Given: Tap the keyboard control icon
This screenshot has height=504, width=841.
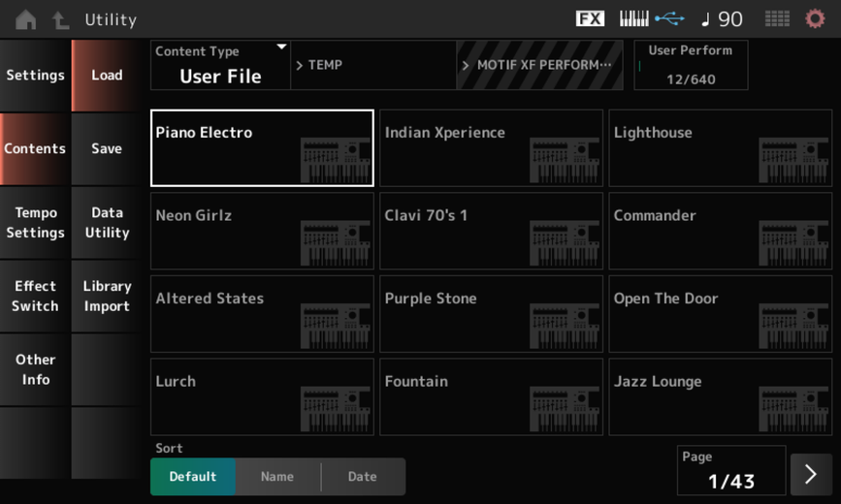Looking at the screenshot, I should [x=633, y=18].
